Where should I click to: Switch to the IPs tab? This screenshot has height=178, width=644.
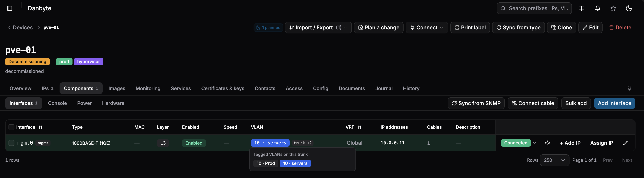[x=48, y=88]
